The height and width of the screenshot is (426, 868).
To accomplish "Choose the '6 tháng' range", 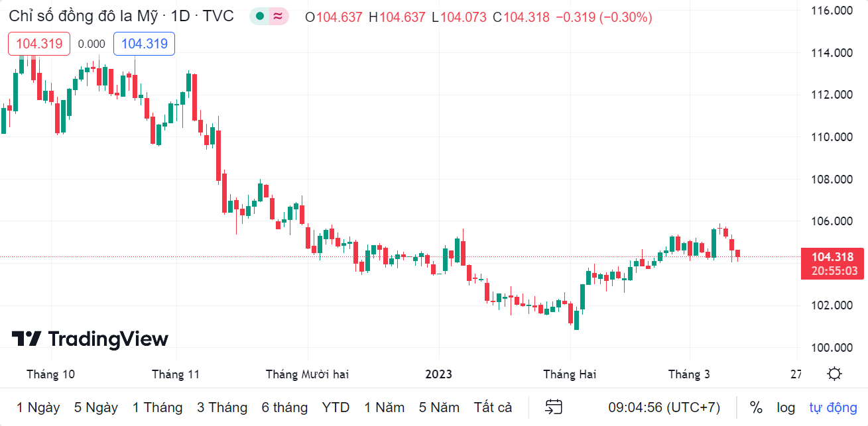I will point(284,407).
